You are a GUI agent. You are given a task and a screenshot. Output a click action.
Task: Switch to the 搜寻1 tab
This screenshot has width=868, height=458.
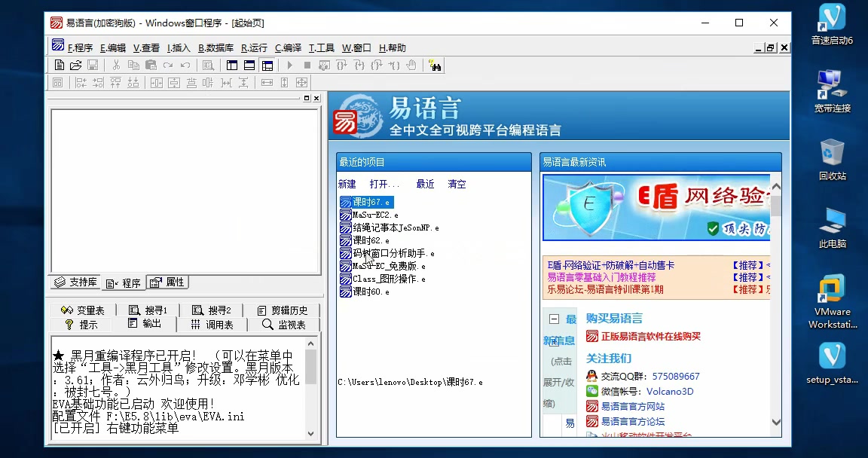pyautogui.click(x=147, y=310)
